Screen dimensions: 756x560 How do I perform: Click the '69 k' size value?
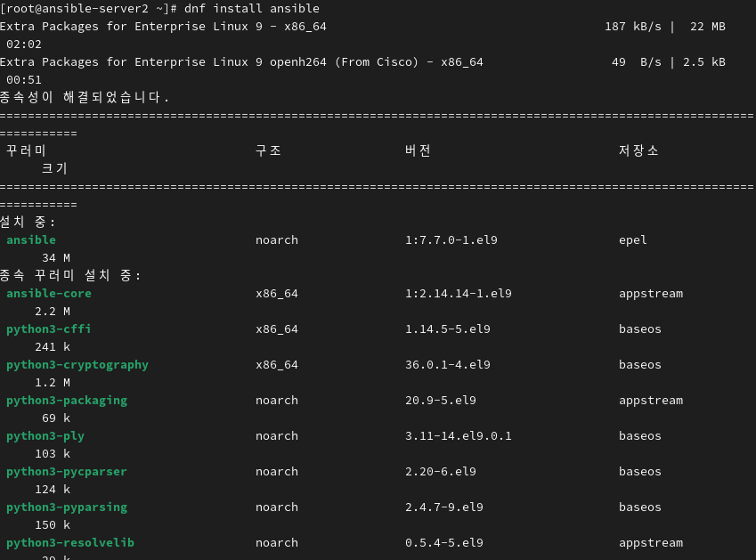pyautogui.click(x=56, y=418)
